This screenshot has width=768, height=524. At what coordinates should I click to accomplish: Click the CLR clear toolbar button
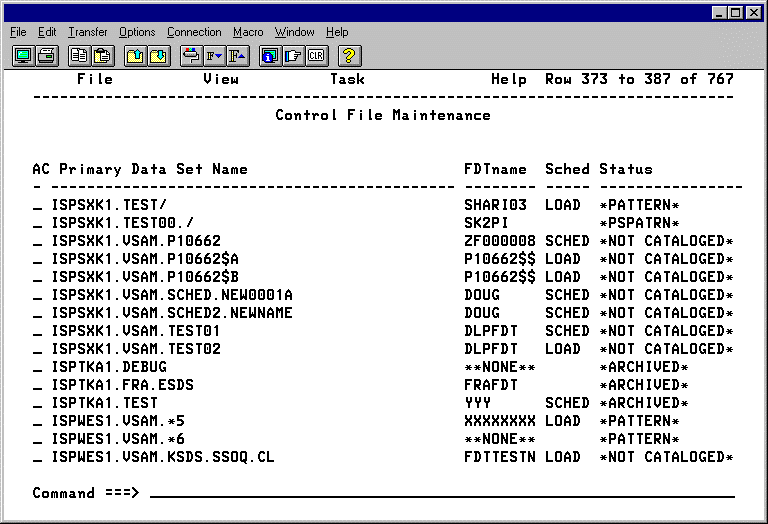point(317,56)
